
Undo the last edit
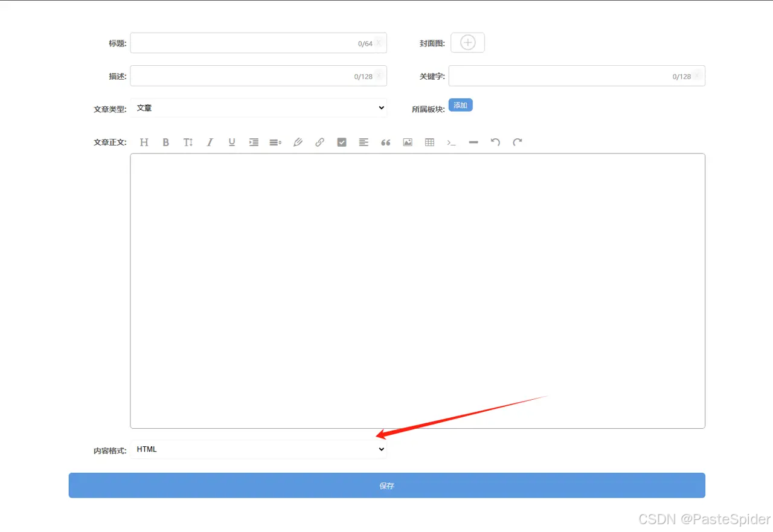tap(495, 143)
